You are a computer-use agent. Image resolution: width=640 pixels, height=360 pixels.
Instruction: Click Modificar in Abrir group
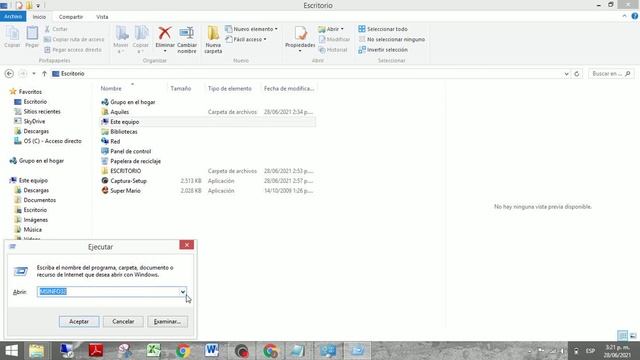tap(334, 39)
